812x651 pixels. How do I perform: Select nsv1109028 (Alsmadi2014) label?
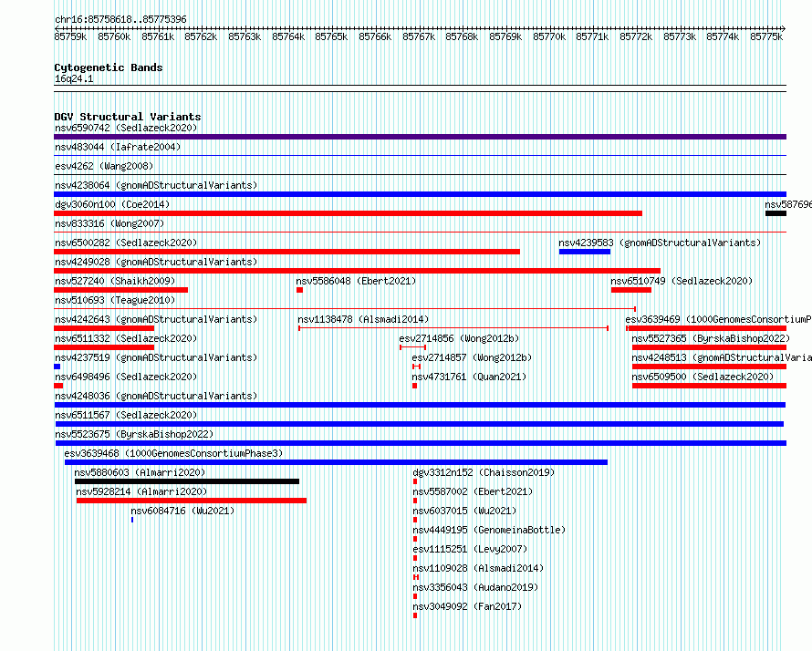coord(478,568)
